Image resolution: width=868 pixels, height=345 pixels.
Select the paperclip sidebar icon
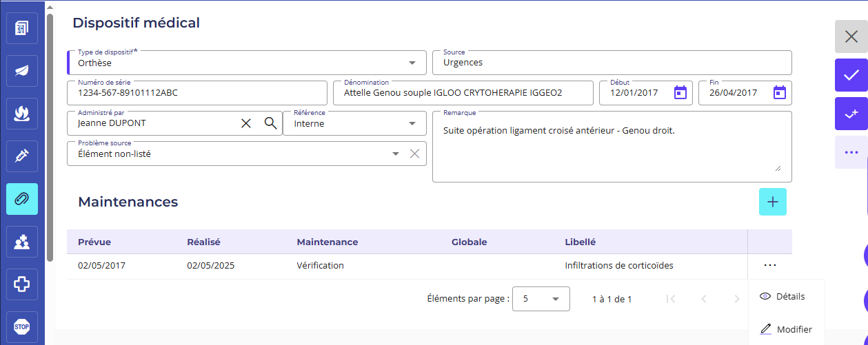21,199
